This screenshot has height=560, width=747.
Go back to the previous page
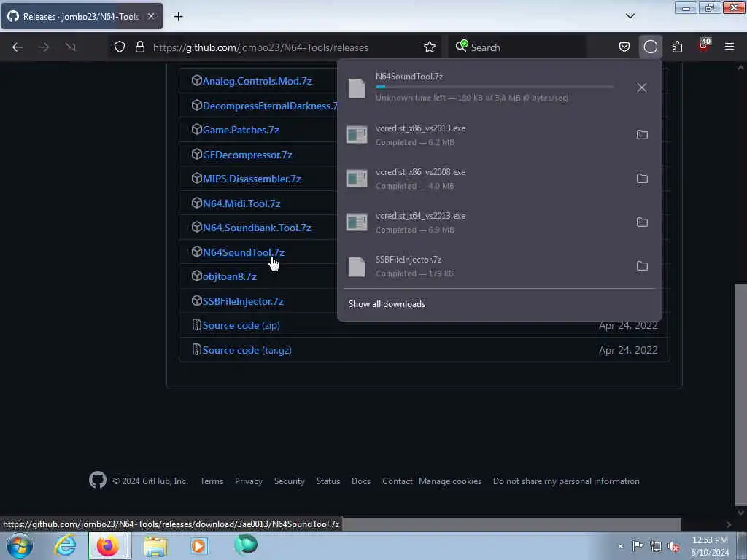pos(18,47)
